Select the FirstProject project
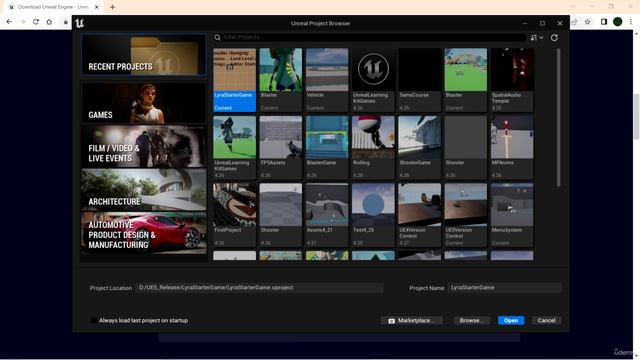This screenshot has width=640, height=360. (x=235, y=215)
